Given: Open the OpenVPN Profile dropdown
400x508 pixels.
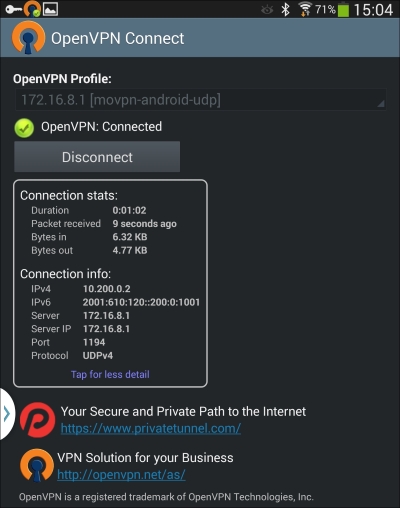Looking at the screenshot, I should pyautogui.click(x=201, y=99).
